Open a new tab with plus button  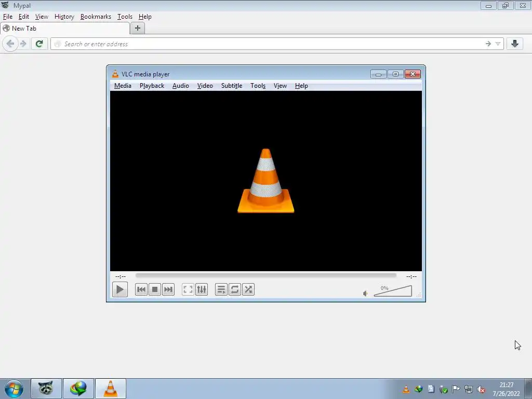tap(137, 28)
